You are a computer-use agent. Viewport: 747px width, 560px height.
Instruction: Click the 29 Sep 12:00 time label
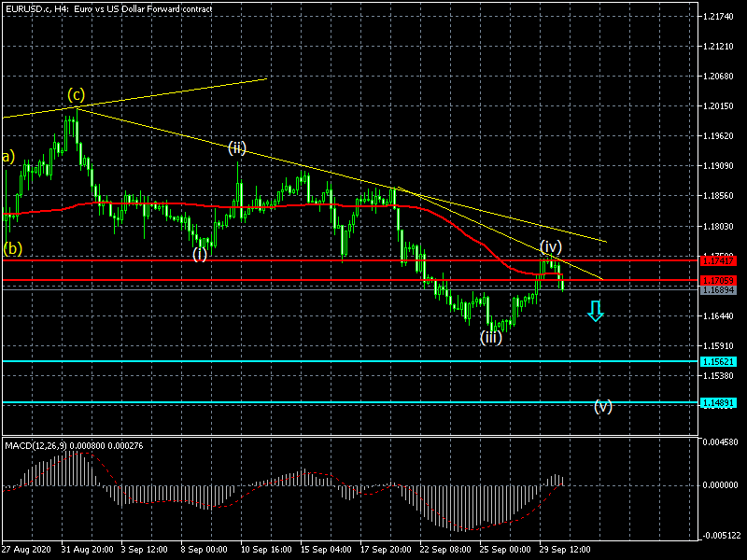pos(565,550)
